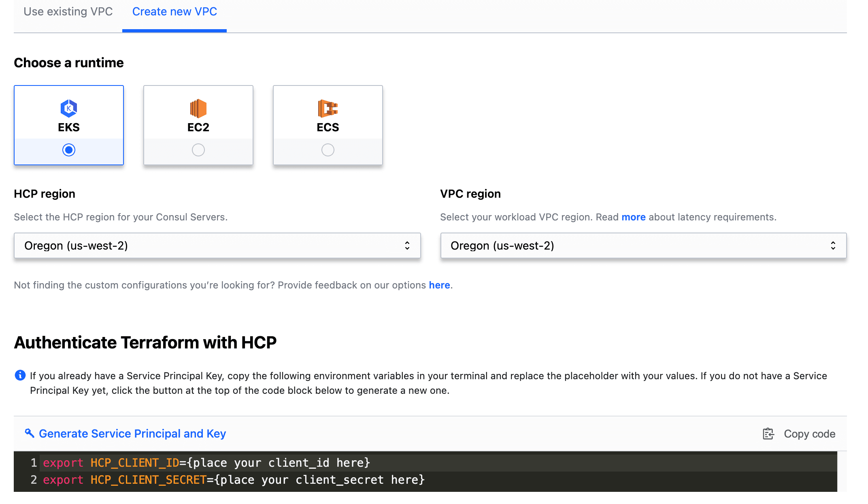Click the HCP region dropdown chevron icon
This screenshot has height=504, width=868.
(407, 245)
